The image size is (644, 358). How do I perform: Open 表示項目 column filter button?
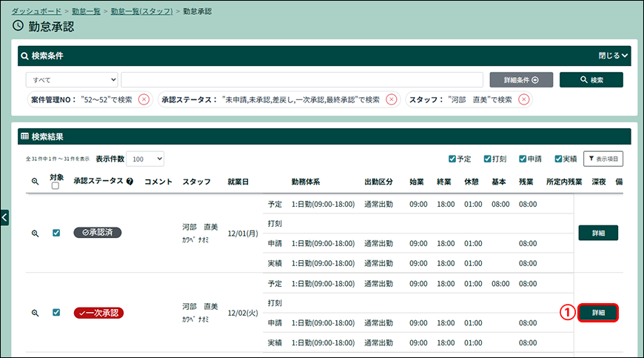click(603, 159)
